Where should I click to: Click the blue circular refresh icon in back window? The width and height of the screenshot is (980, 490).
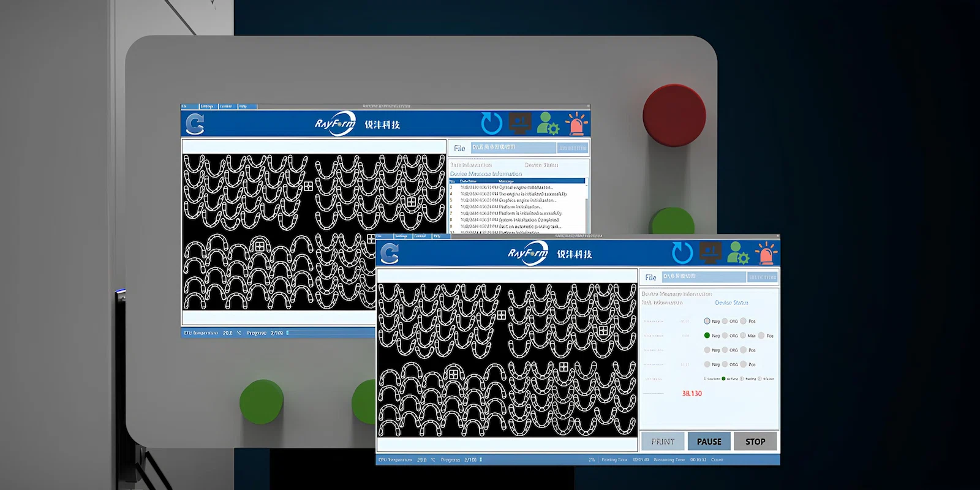[491, 123]
